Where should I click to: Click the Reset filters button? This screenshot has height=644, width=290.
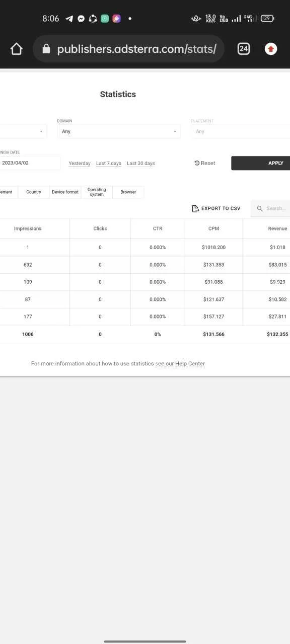point(205,163)
